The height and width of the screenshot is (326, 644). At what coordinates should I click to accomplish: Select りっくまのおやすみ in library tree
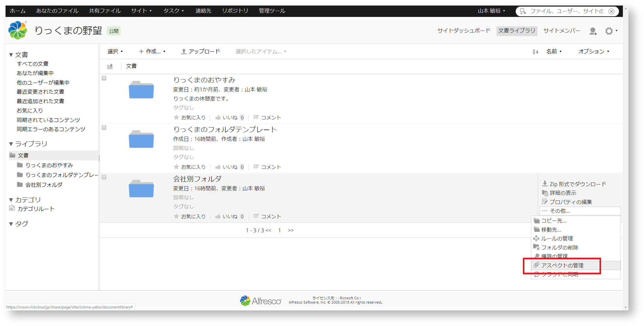point(49,165)
